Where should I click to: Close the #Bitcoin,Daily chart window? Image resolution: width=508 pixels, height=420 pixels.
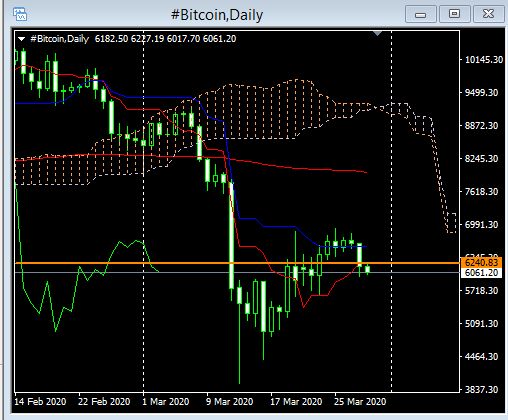pos(488,14)
